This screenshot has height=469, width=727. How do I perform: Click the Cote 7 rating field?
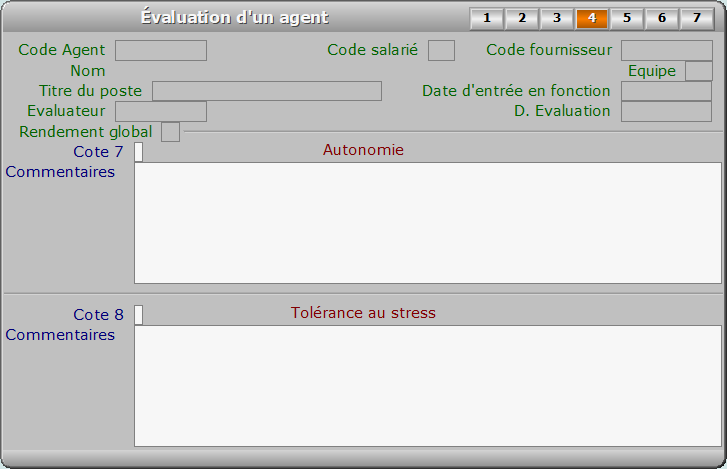139,152
